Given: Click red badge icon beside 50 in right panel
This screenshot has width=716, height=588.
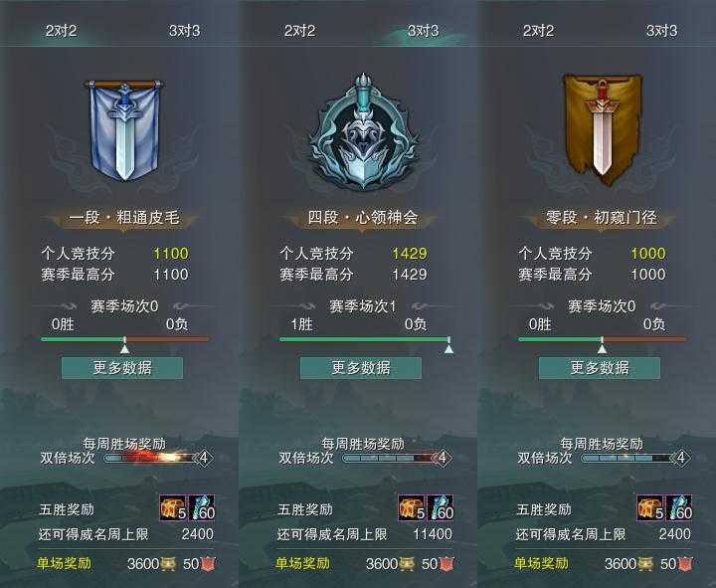Looking at the screenshot, I should 684,564.
